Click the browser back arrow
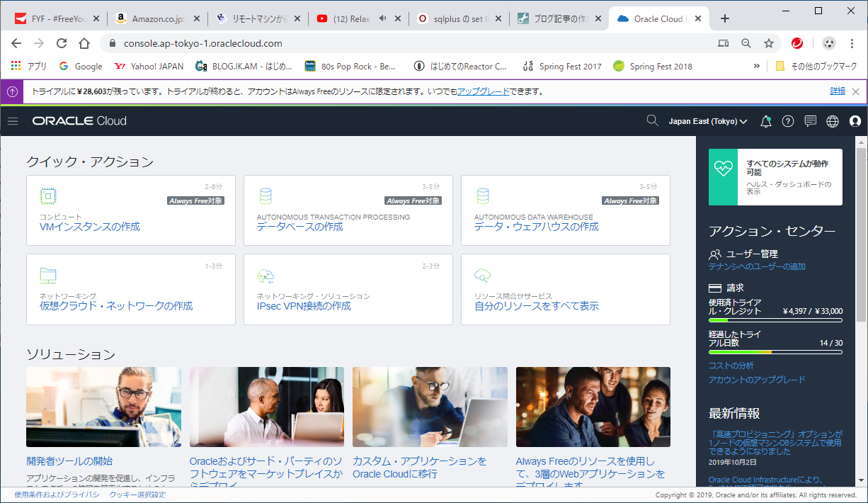The image size is (868, 503). point(16,43)
